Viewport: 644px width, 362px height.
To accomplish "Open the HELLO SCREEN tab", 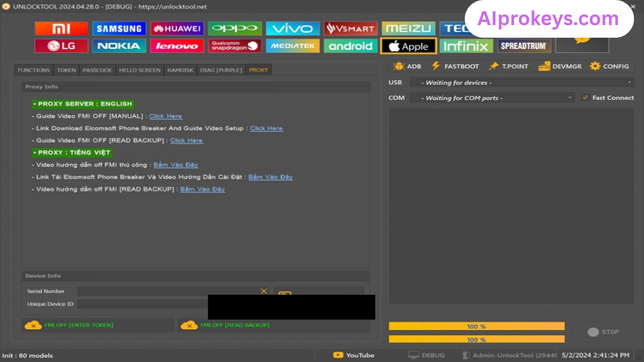I will click(x=140, y=70).
